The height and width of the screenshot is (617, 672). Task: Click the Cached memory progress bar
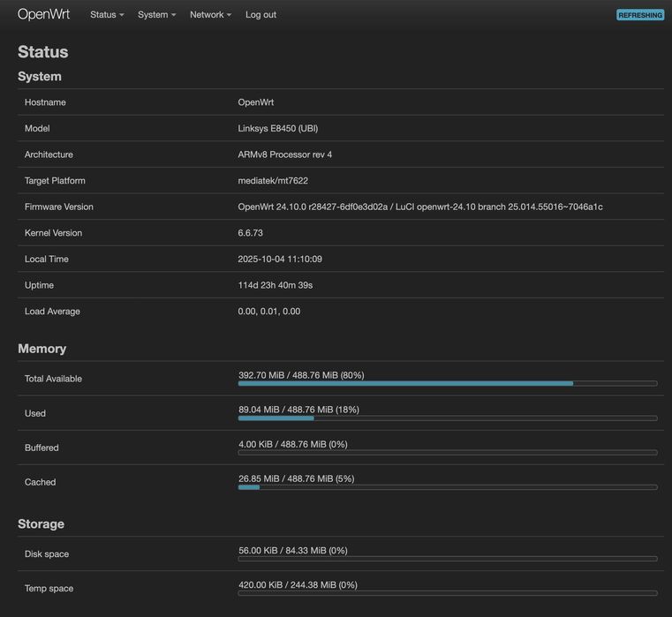pos(448,486)
